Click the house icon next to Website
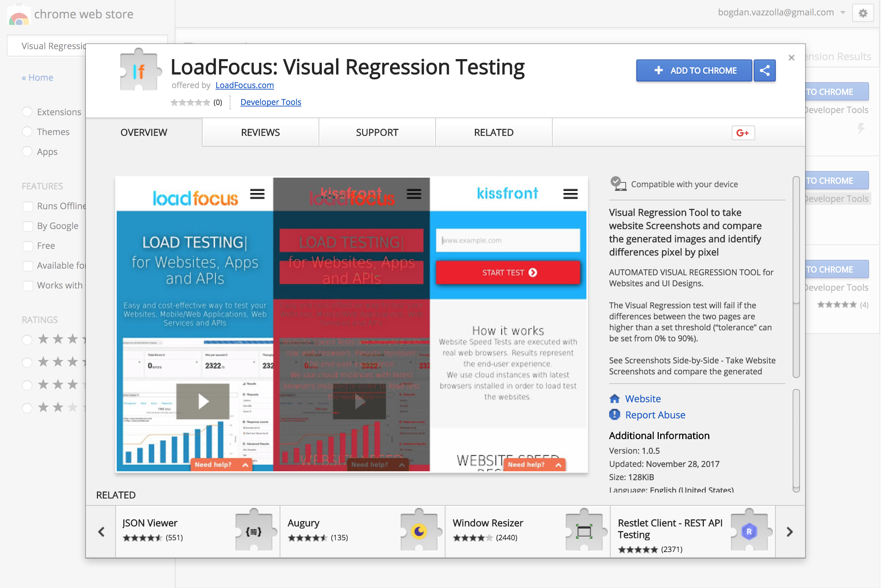Image resolution: width=891 pixels, height=588 pixels. point(615,399)
